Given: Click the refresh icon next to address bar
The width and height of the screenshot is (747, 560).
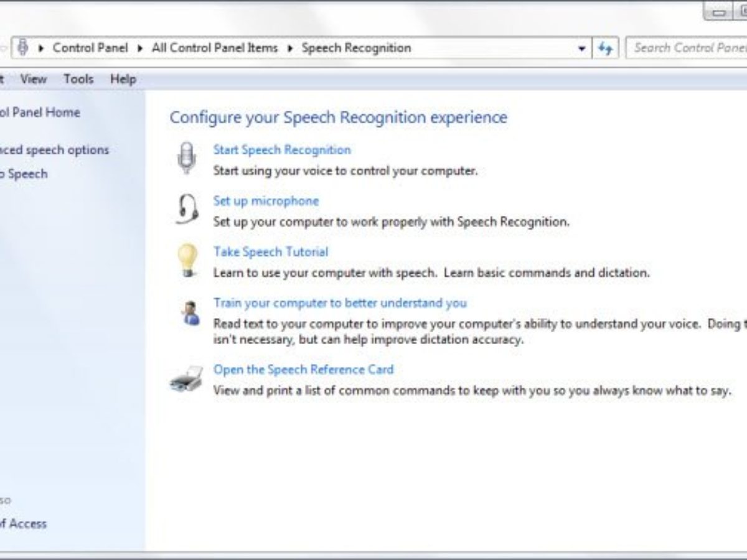Looking at the screenshot, I should pyautogui.click(x=605, y=49).
